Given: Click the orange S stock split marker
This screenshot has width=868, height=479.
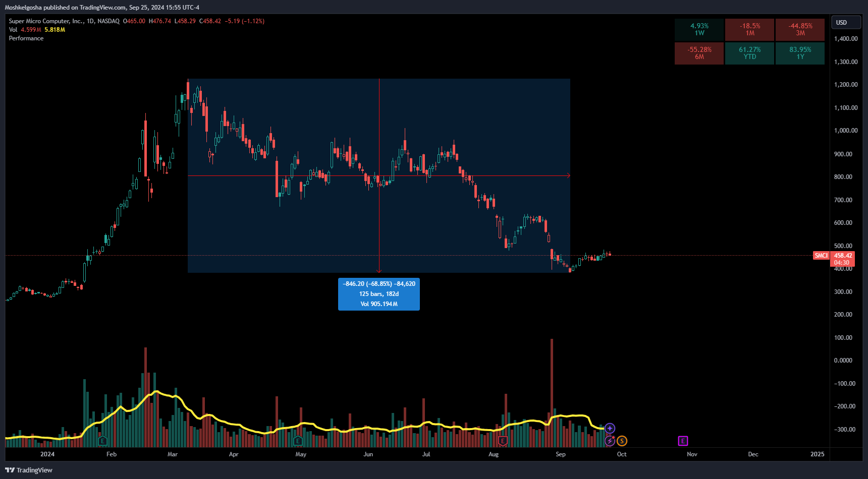Looking at the screenshot, I should [622, 441].
